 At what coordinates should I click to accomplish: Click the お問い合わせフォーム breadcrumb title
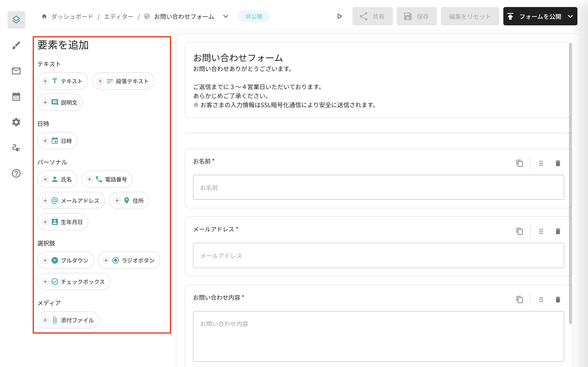coord(184,17)
